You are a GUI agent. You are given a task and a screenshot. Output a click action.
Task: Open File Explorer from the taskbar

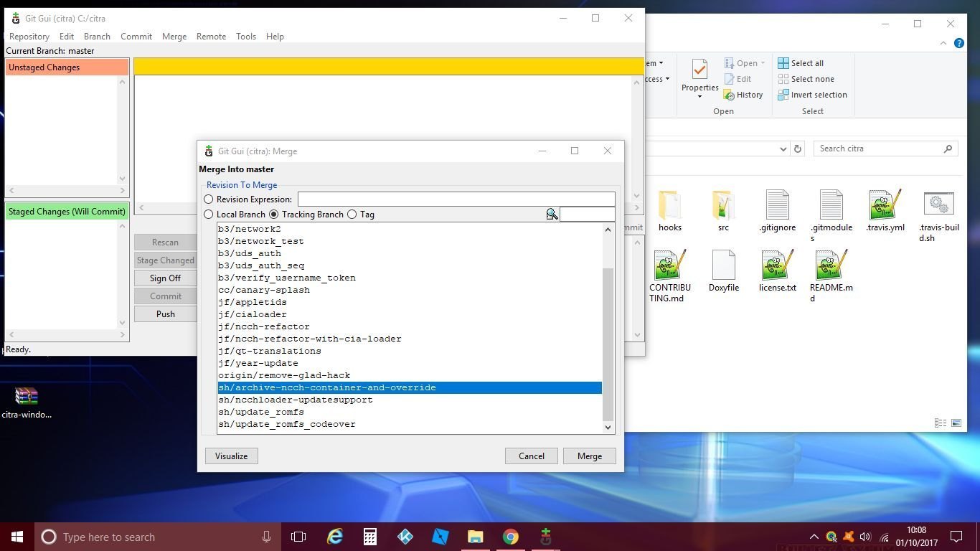[x=476, y=537]
